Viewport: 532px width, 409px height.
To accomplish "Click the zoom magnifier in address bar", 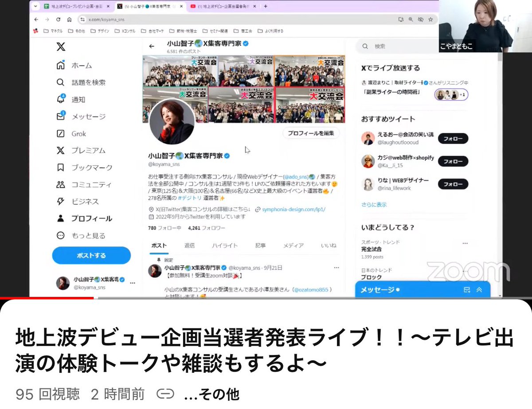I will click(411, 19).
